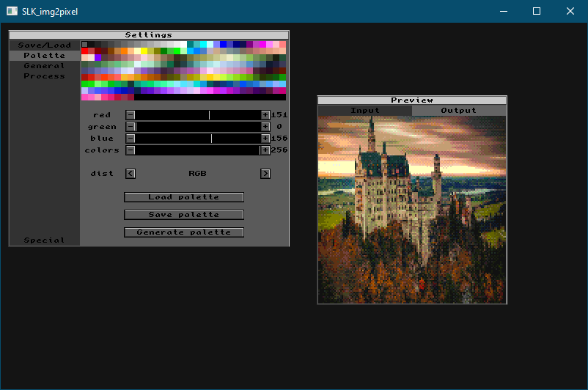This screenshot has width=588, height=390.
Task: Switch preview to the Output tab
Action: (459, 111)
